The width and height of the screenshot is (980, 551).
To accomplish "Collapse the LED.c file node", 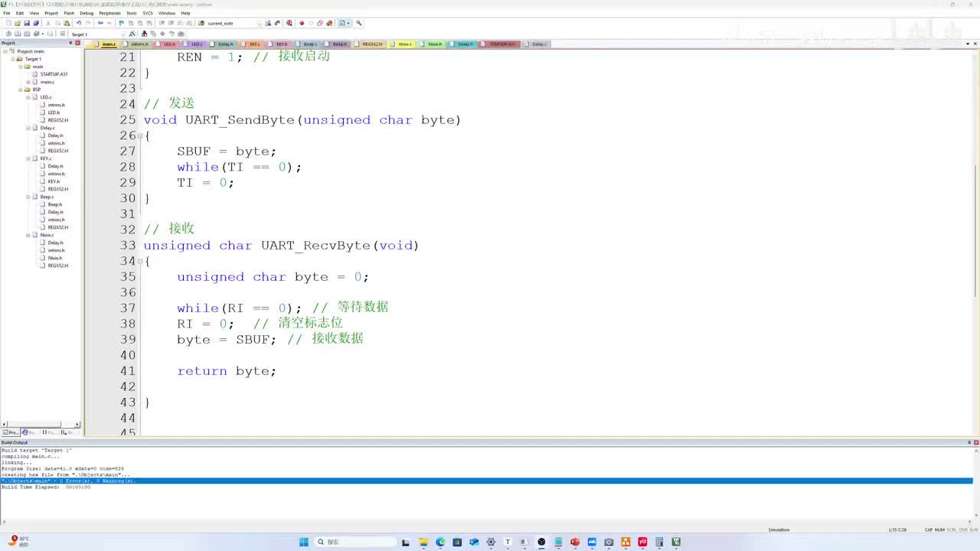I will point(28,97).
